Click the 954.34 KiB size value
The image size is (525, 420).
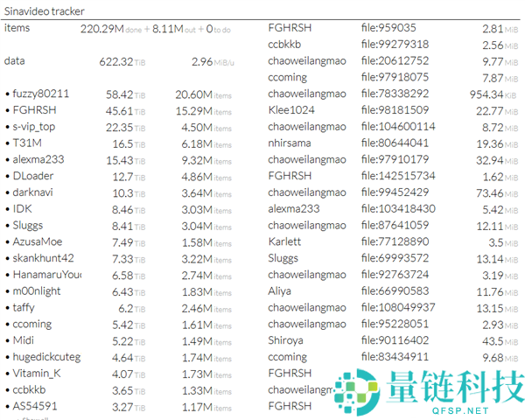click(x=493, y=94)
